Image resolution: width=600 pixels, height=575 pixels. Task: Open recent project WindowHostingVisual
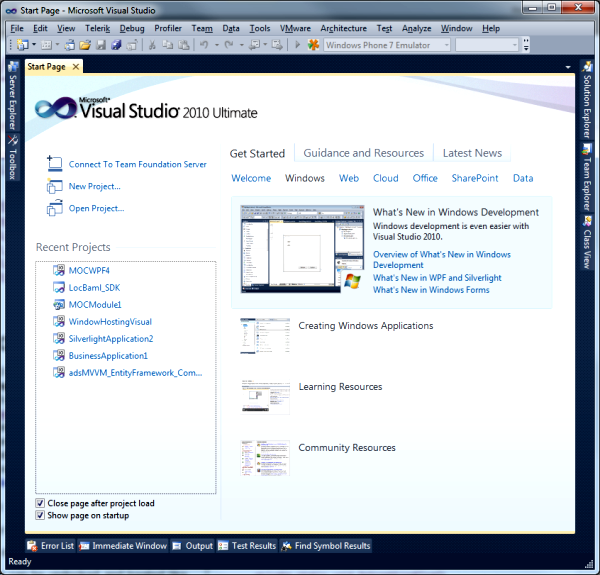tap(110, 322)
